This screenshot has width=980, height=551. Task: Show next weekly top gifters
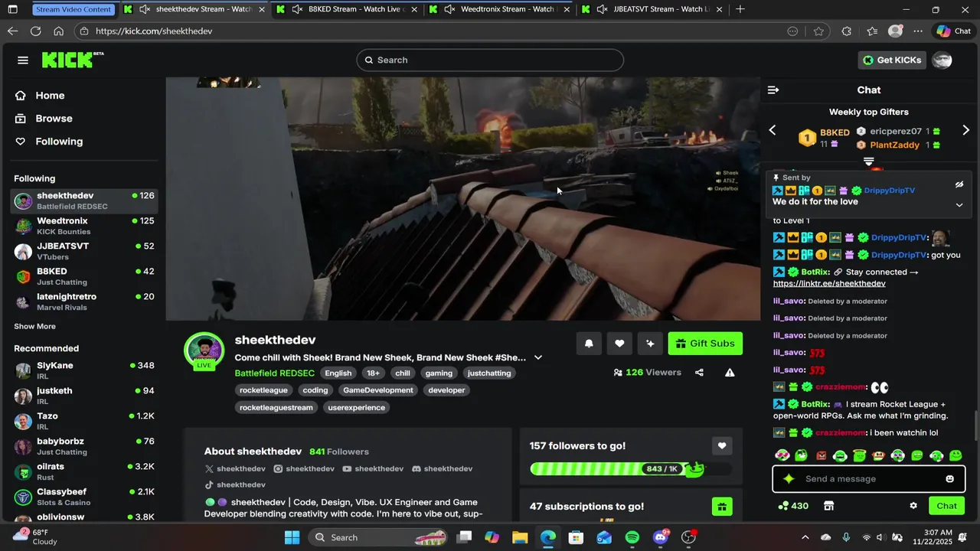pos(965,130)
